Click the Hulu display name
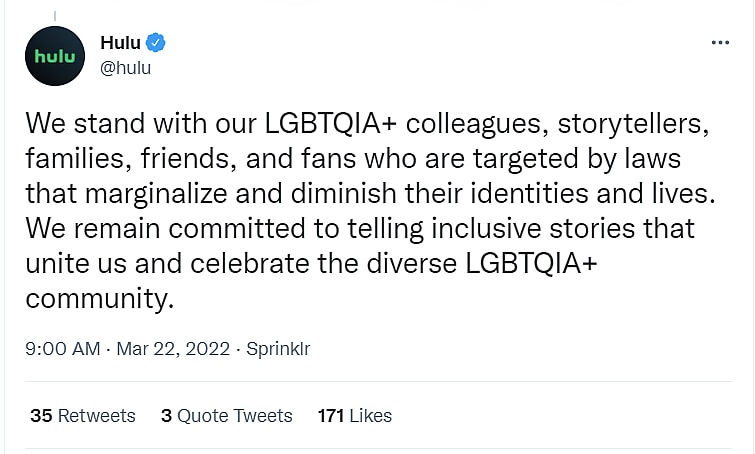The image size is (755, 454). point(120,42)
